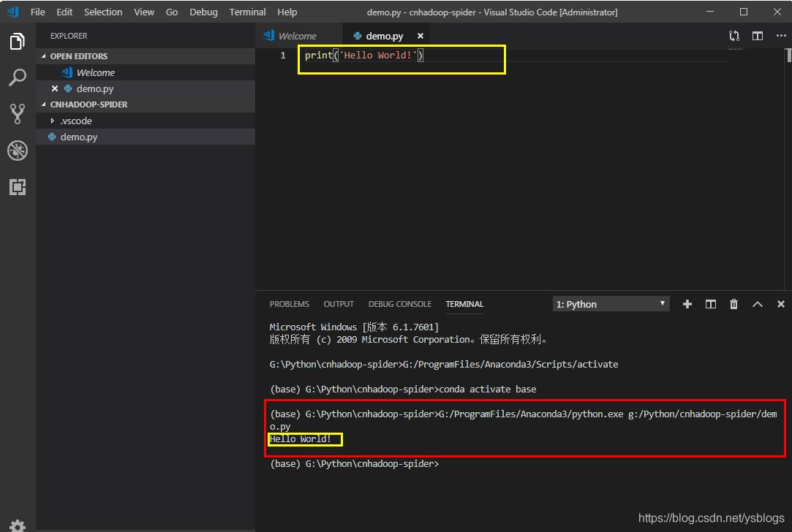Switch to the PROBLEMS panel tab
This screenshot has width=792, height=532.
point(289,304)
